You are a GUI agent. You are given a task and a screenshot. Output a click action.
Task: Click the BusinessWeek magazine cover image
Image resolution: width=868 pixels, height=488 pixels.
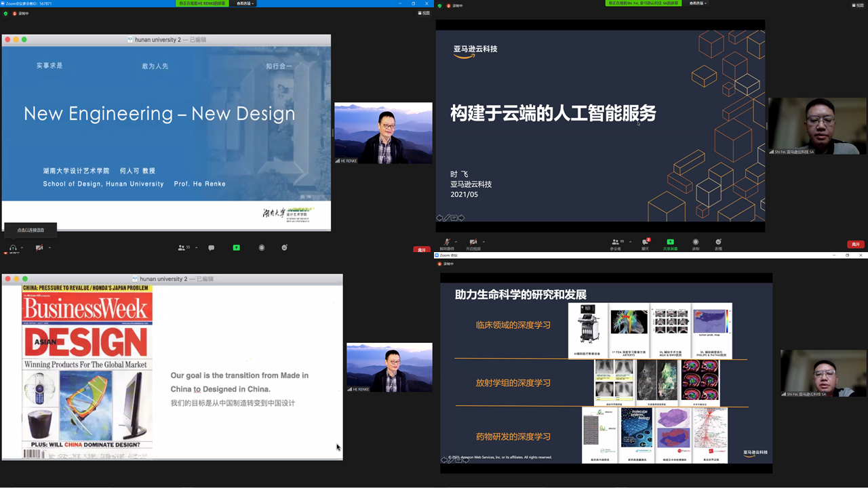[x=87, y=371]
